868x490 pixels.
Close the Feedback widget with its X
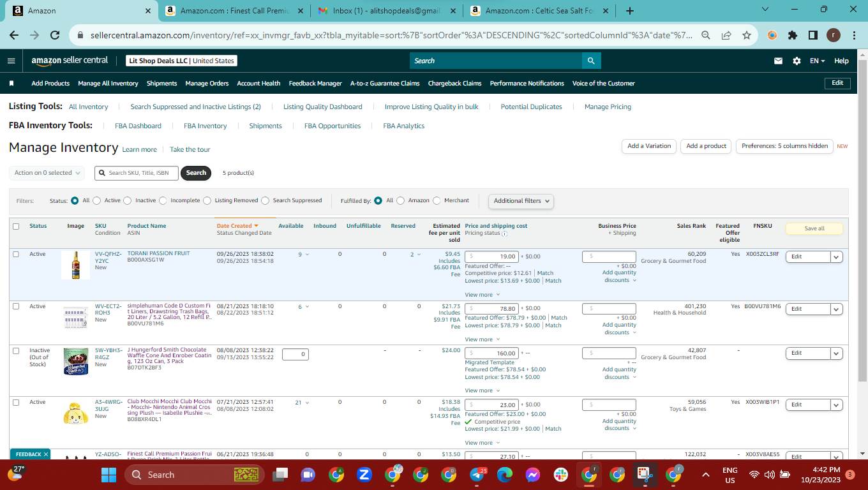(x=46, y=454)
